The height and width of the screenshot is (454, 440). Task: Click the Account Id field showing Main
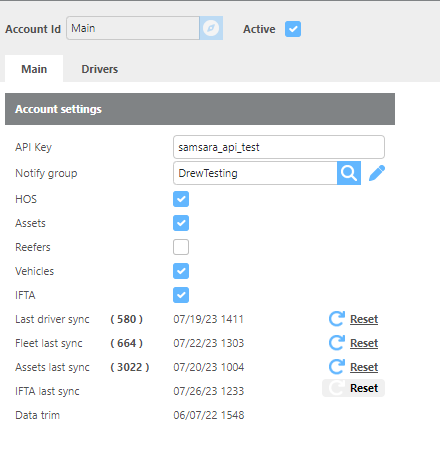coord(133,28)
